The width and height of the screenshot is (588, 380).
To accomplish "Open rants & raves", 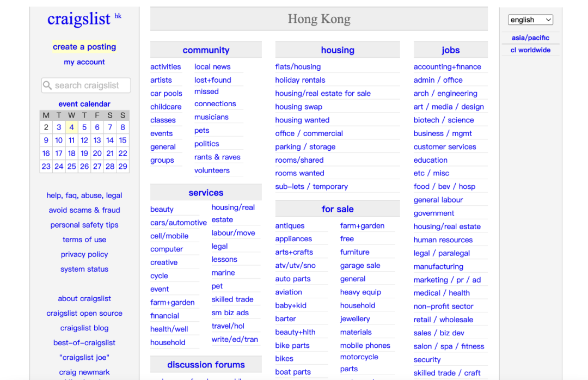I will (x=217, y=157).
